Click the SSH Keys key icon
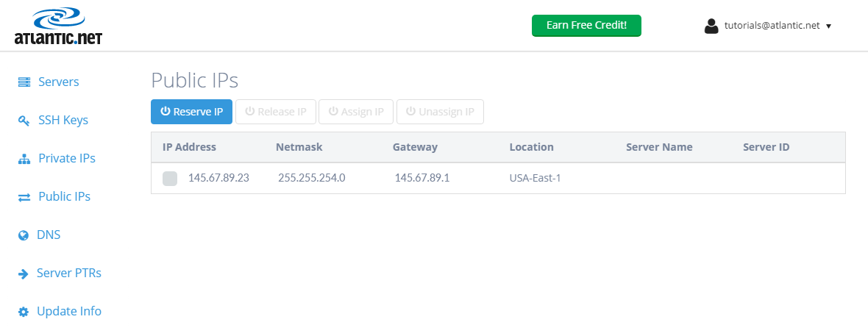The image size is (868, 336). pos(24,121)
